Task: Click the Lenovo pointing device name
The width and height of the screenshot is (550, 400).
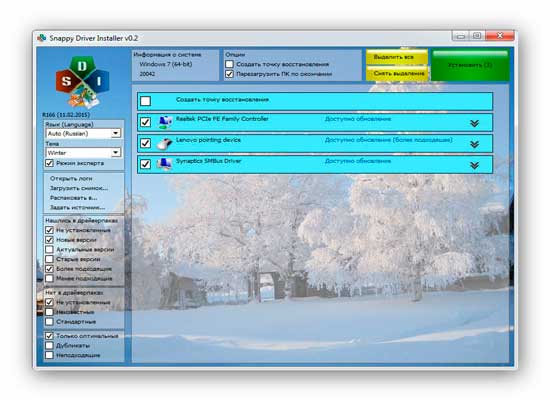Action: pyautogui.click(x=208, y=140)
